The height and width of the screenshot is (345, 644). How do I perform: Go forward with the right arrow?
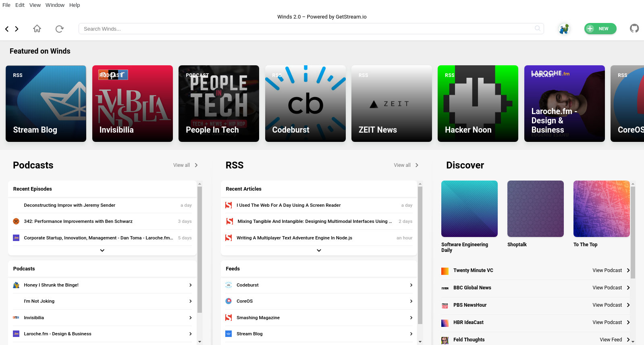coord(17,29)
